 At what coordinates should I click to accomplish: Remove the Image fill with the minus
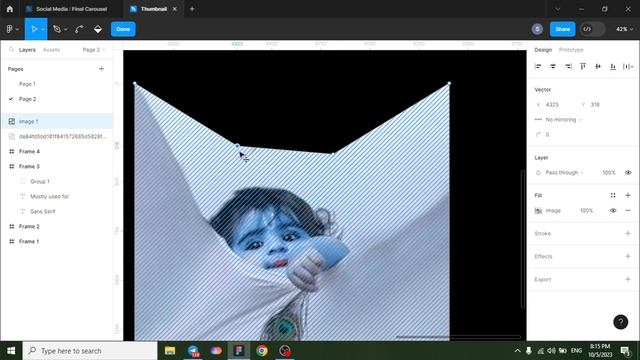click(628, 211)
